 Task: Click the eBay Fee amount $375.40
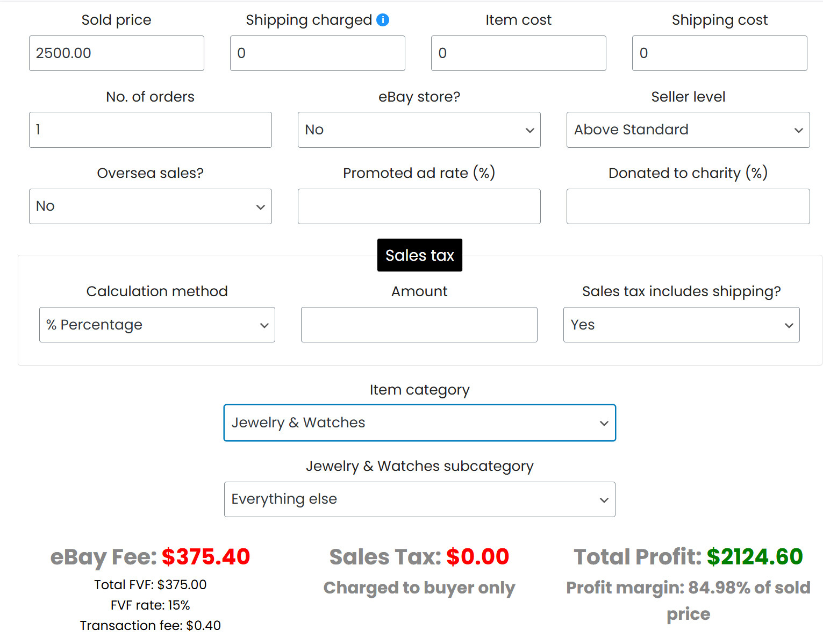tap(206, 557)
